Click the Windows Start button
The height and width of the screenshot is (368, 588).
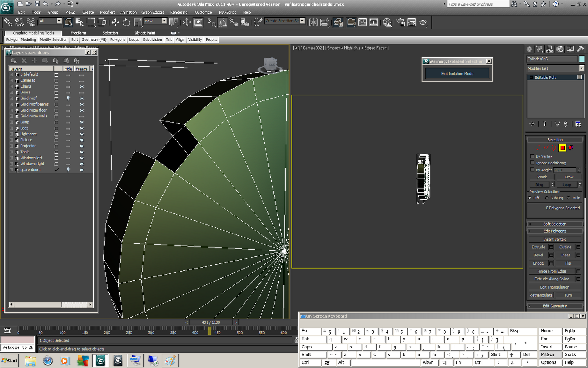click(10, 361)
